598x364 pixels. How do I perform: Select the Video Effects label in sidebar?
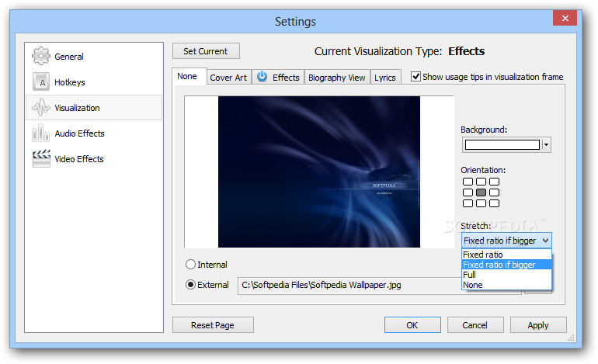(x=79, y=159)
